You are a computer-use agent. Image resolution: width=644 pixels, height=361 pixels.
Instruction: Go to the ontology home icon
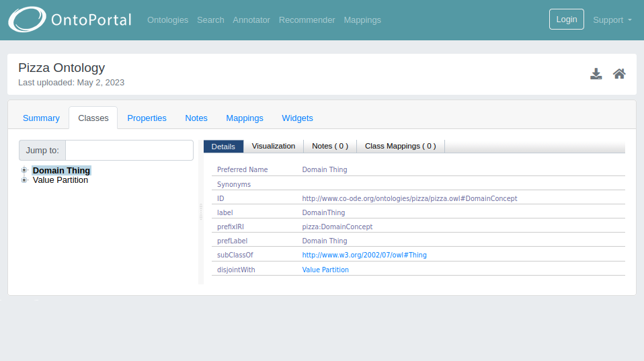619,74
